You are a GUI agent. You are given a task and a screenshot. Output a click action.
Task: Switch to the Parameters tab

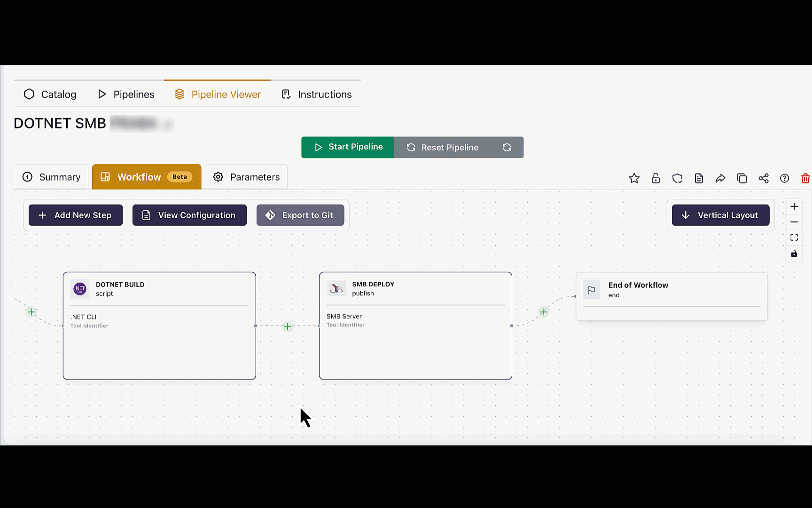(x=246, y=177)
